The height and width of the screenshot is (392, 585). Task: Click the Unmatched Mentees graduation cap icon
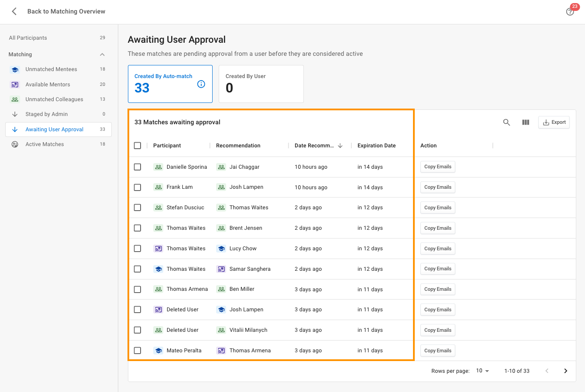tap(15, 69)
